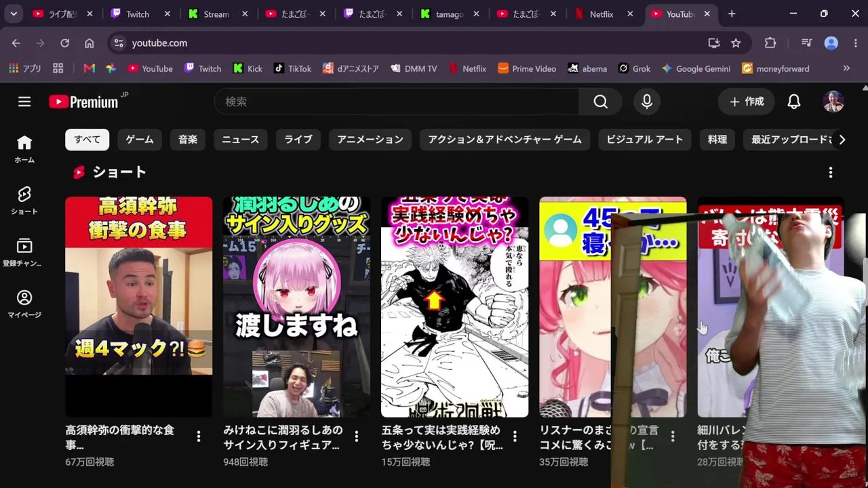868x488 pixels.
Task: Open the moneyforward bookmark
Action: coord(776,68)
